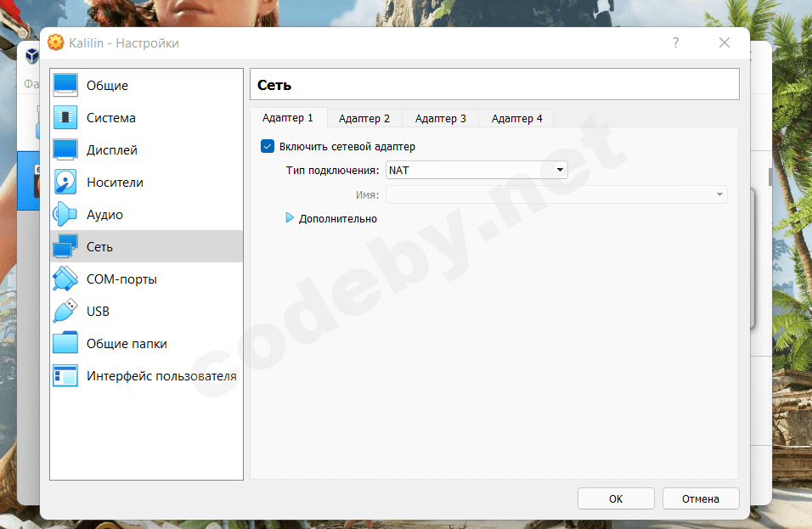Click the VirtualBox cube icon in background window
This screenshot has width=812, height=529.
pyautogui.click(x=32, y=55)
